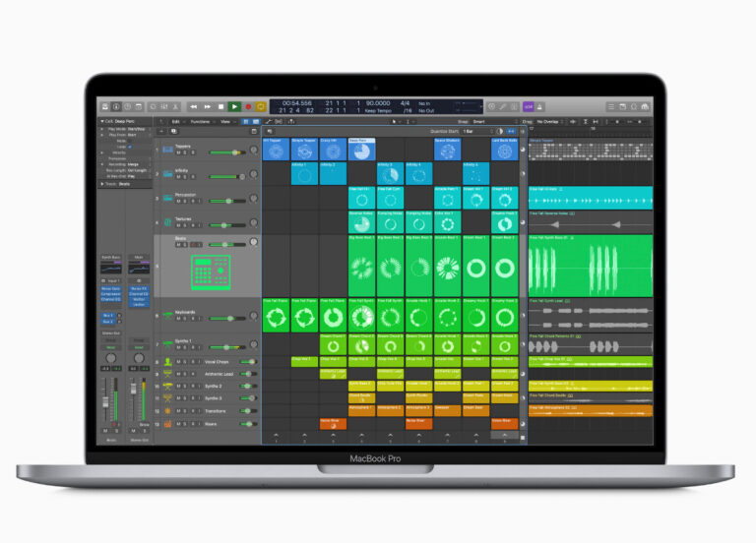Toggle the Loop checkbox in inspector
756x543 pixels.
pyautogui.click(x=130, y=147)
